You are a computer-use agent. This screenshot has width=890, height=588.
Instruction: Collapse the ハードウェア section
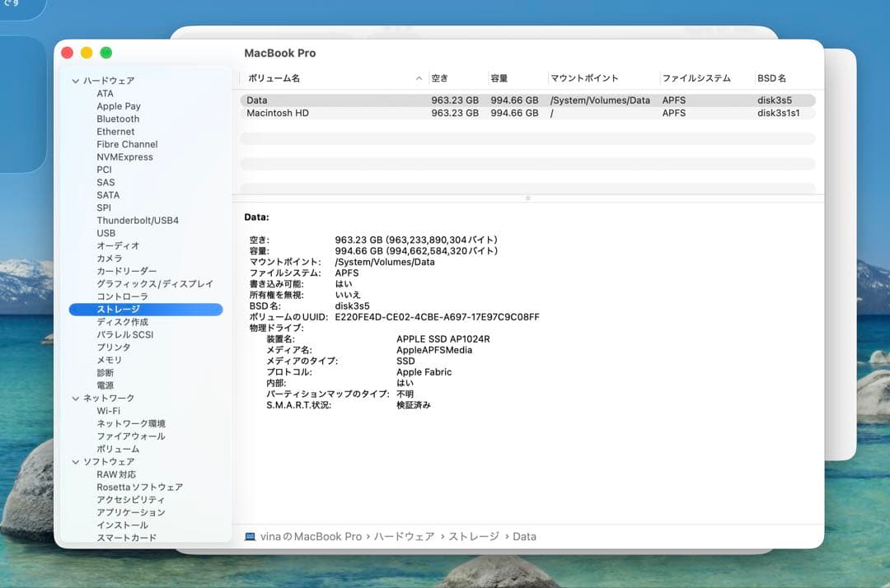pyautogui.click(x=76, y=81)
